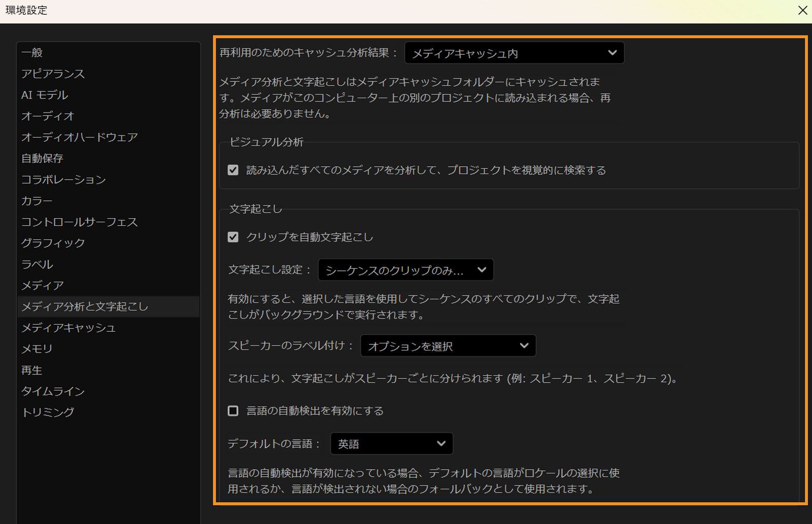Open the speaker labeling options dropdown

(447, 345)
